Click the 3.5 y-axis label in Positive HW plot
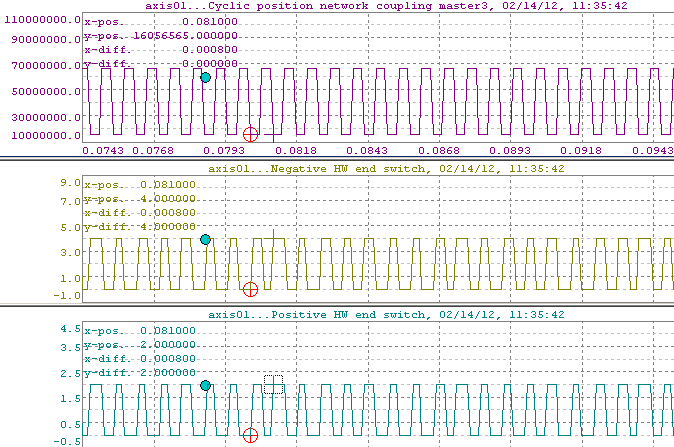 [x=70, y=348]
